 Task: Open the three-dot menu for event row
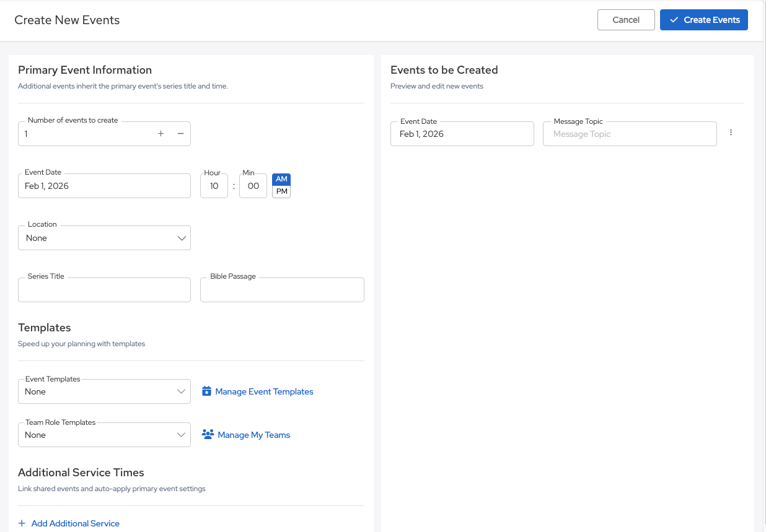click(731, 133)
